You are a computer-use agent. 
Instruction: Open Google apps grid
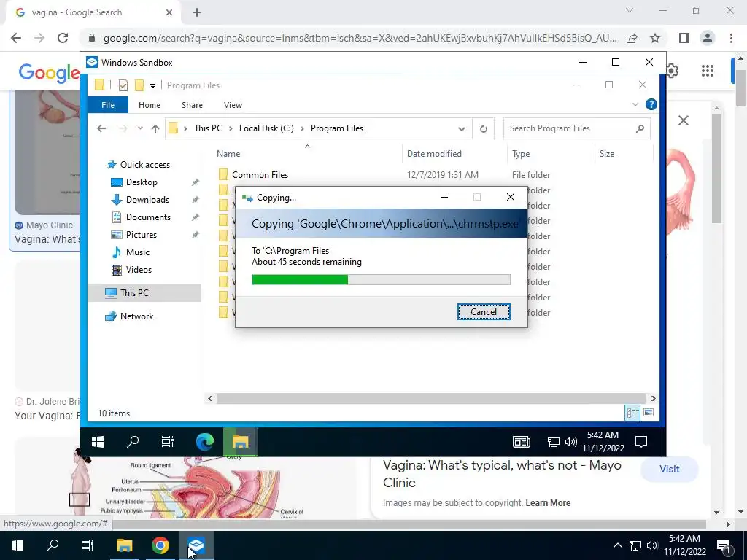(708, 71)
